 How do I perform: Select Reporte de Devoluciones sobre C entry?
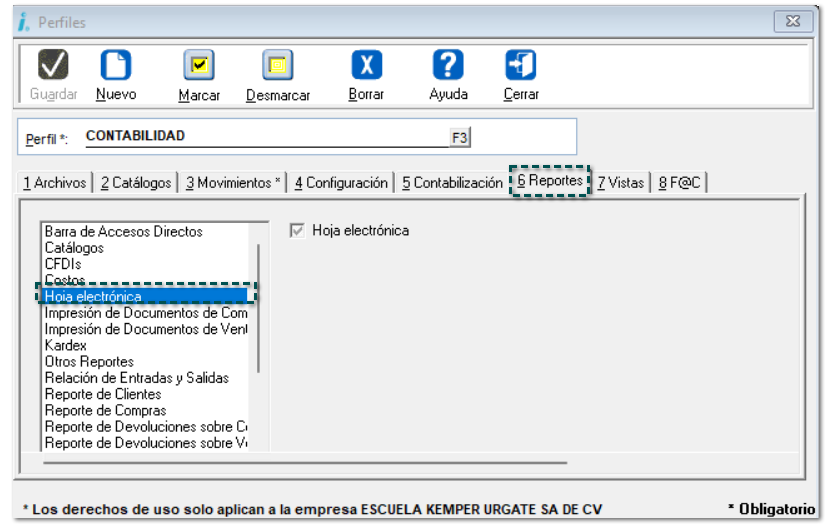[x=145, y=427]
